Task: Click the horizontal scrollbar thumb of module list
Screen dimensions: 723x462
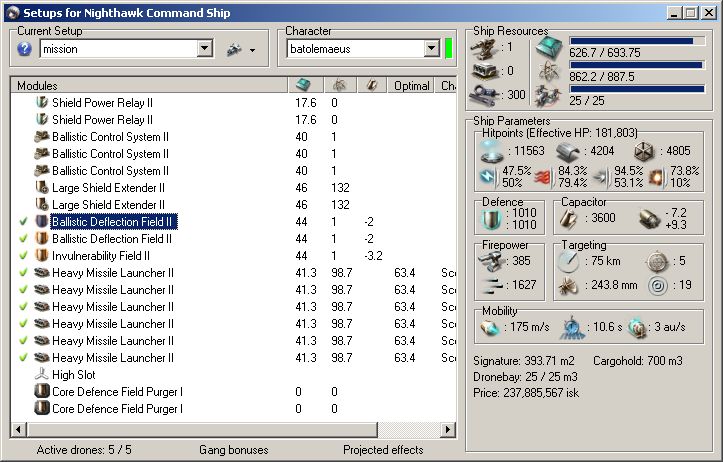Action: click(x=202, y=430)
